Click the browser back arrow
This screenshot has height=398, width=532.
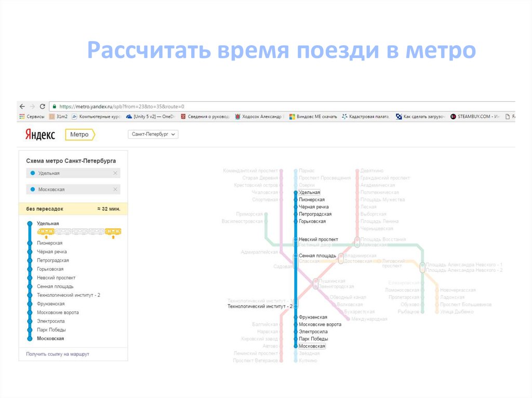click(22, 106)
